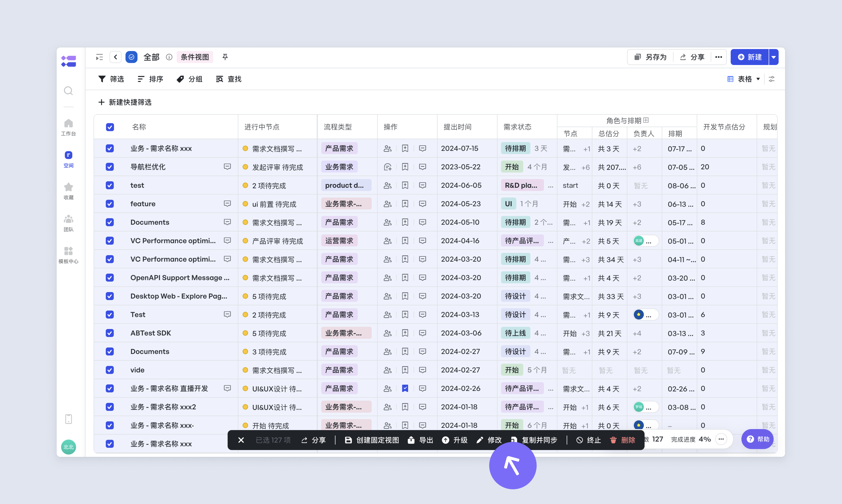
Task: Uncheck the OpenAPI Support Message row checkbox
Action: [110, 278]
